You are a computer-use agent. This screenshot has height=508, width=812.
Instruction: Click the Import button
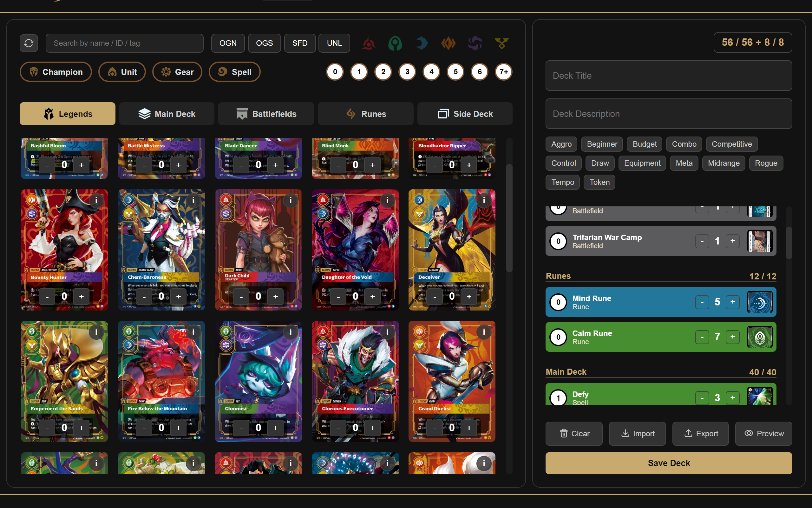(638, 434)
